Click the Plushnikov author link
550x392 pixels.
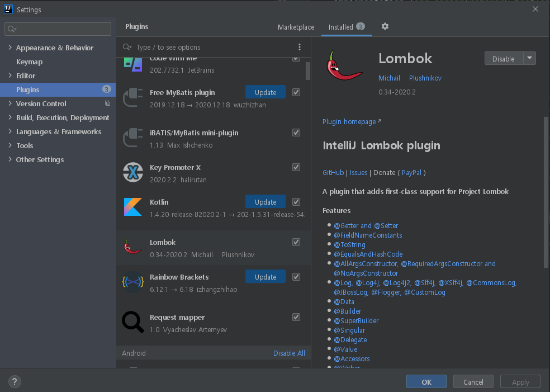click(x=425, y=78)
